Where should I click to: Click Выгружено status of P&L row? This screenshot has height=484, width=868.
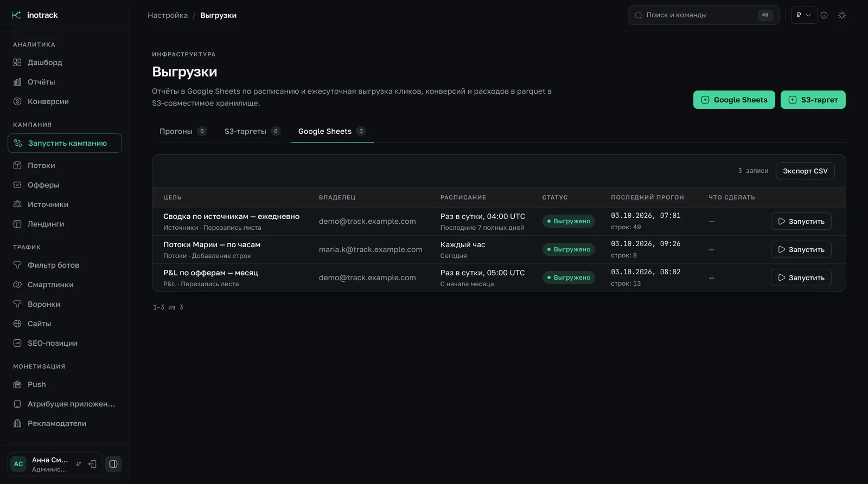coord(569,278)
